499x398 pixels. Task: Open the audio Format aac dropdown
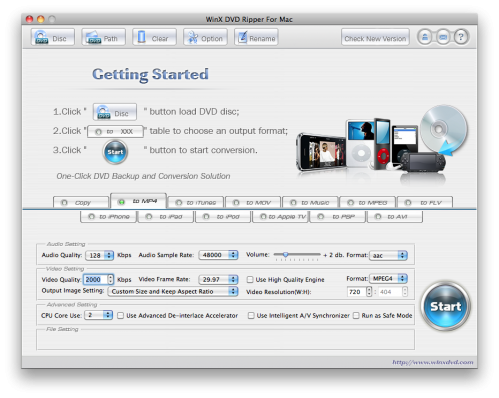click(x=388, y=255)
